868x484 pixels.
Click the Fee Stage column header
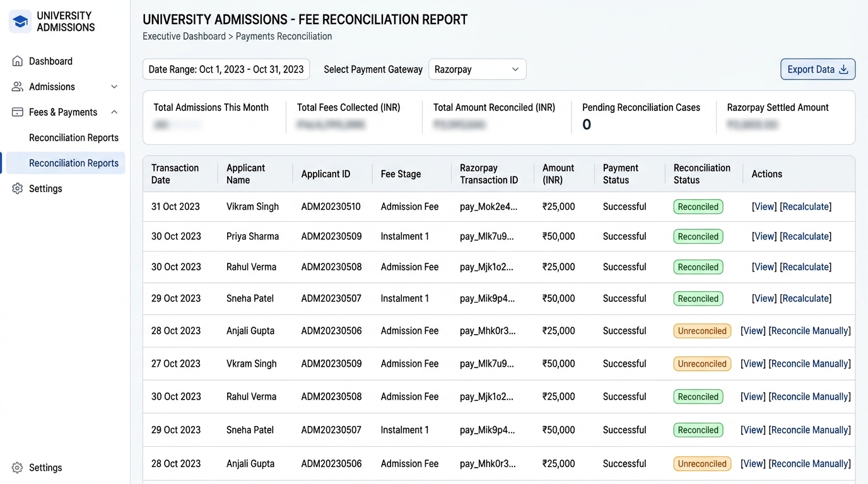(x=401, y=174)
